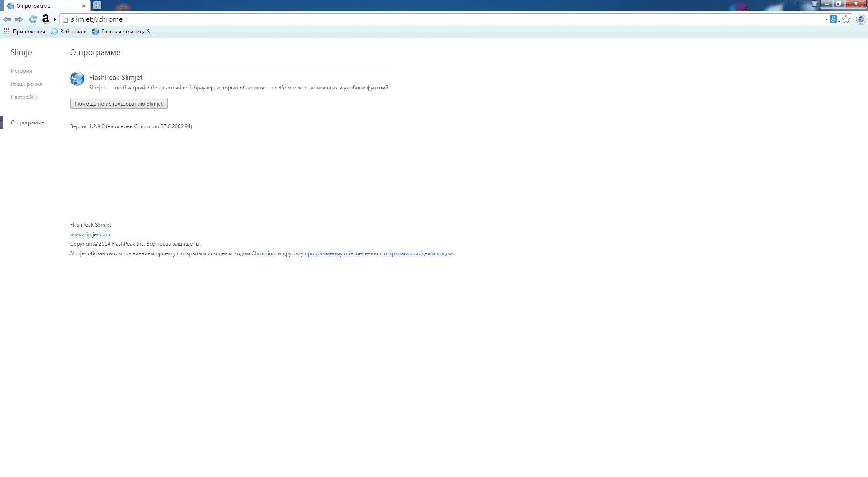Image resolution: width=868 pixels, height=477 pixels.
Task: Bookmark this page with the star icon
Action: click(x=846, y=19)
